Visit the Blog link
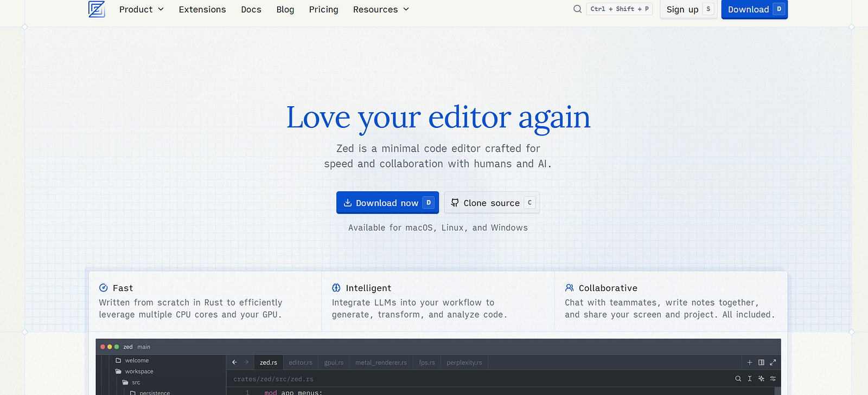Viewport: 868px width, 395px height. coord(285,9)
